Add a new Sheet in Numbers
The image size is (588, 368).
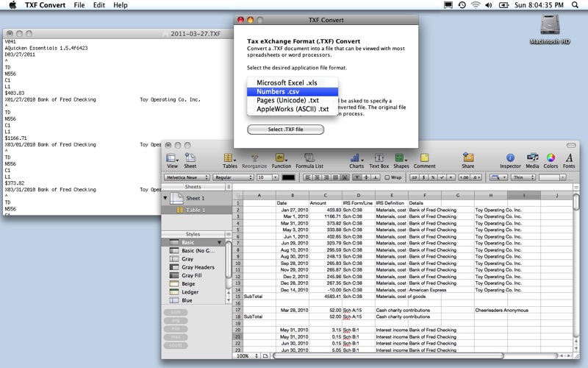pos(190,160)
